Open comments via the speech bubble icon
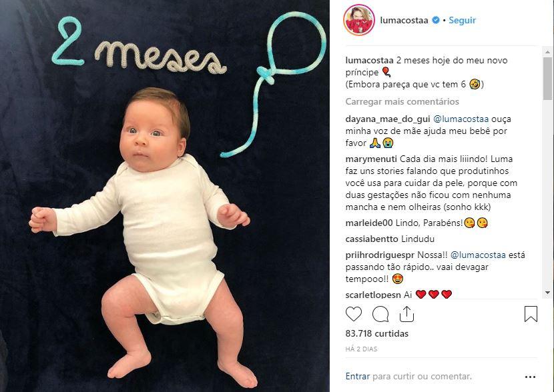 click(x=380, y=314)
